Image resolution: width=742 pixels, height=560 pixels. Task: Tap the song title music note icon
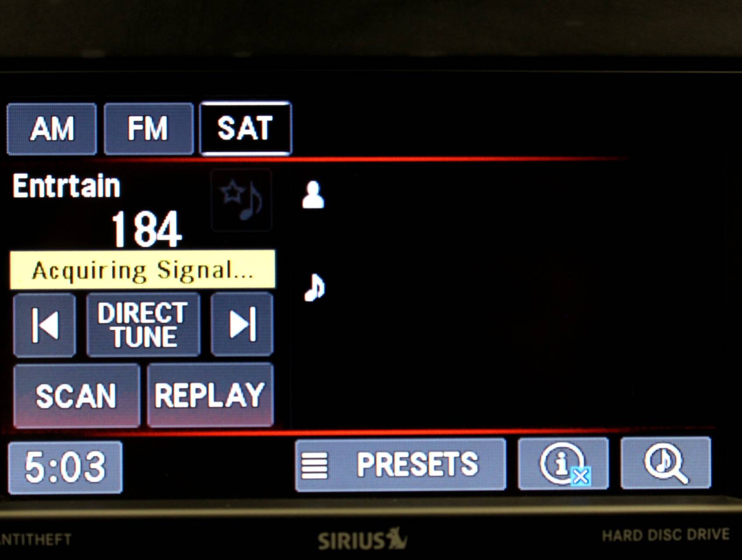pos(315,287)
